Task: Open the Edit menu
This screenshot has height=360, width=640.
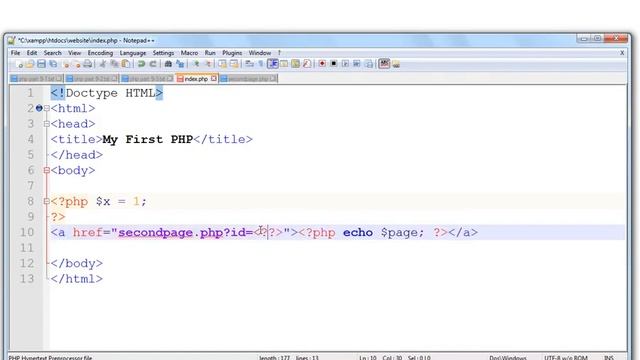Action: pos(32,53)
